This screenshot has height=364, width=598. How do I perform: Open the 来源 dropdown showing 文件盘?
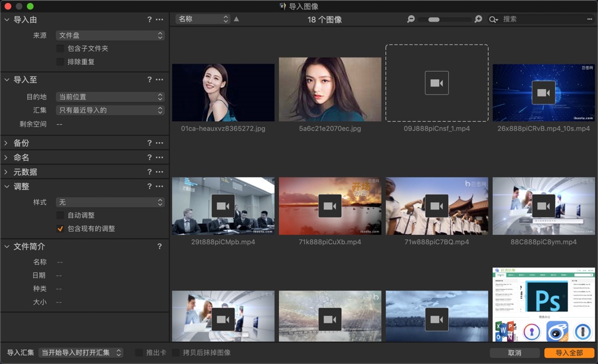click(110, 35)
